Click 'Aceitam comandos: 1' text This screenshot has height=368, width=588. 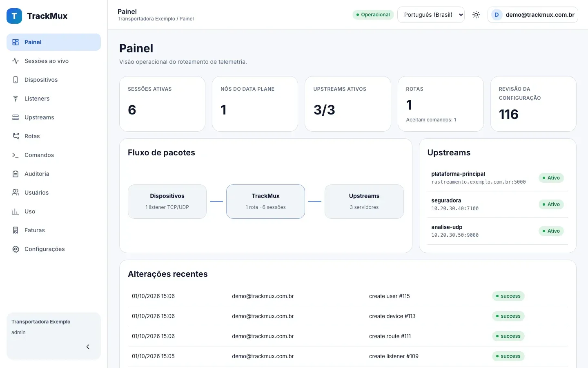(431, 120)
